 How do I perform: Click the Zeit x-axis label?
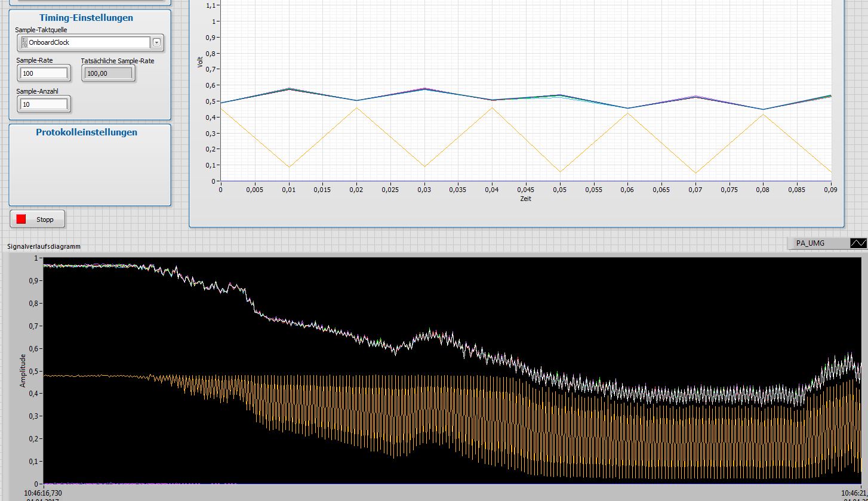point(525,199)
